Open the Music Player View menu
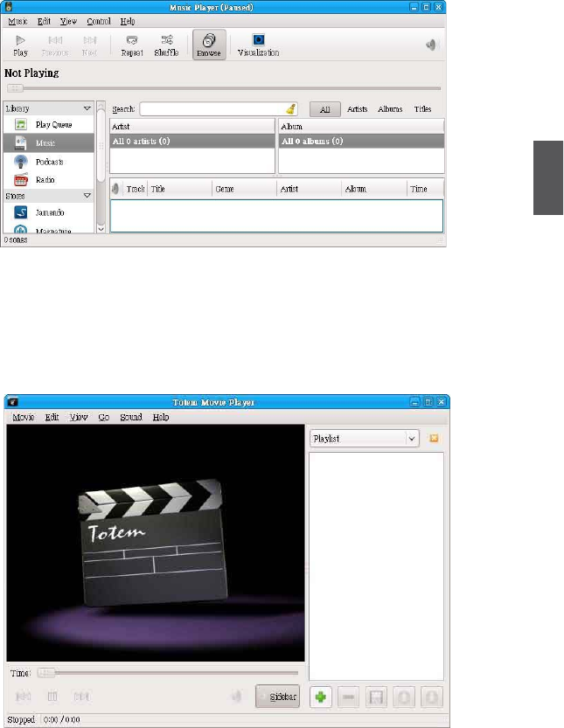The height and width of the screenshot is (728, 564). click(68, 21)
